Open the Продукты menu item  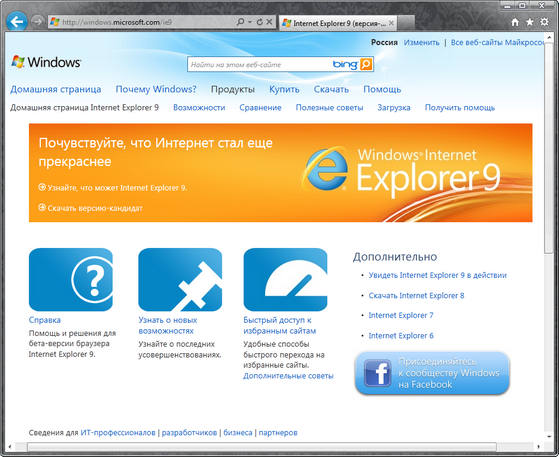(x=232, y=89)
